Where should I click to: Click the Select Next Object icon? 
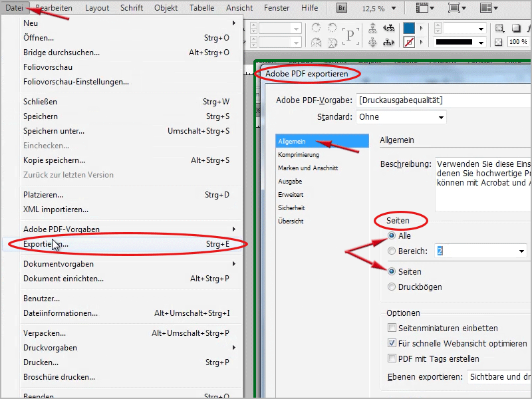pos(389,43)
